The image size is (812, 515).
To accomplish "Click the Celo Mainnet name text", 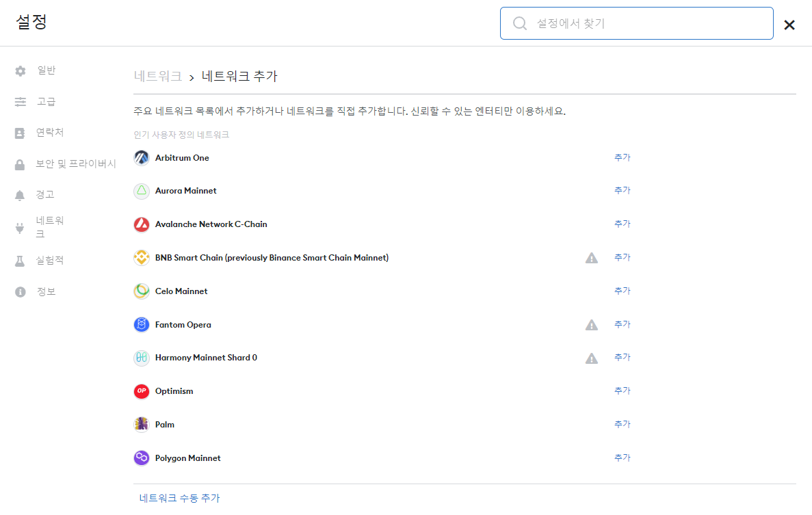I will [x=181, y=291].
